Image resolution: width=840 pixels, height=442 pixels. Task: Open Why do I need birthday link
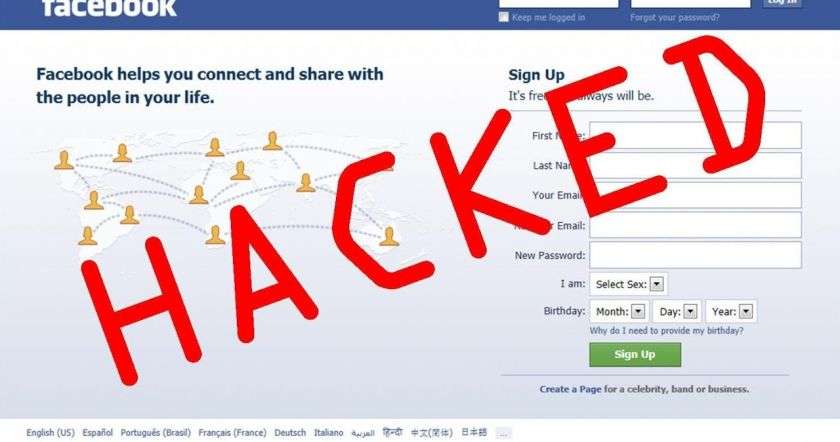(x=666, y=331)
